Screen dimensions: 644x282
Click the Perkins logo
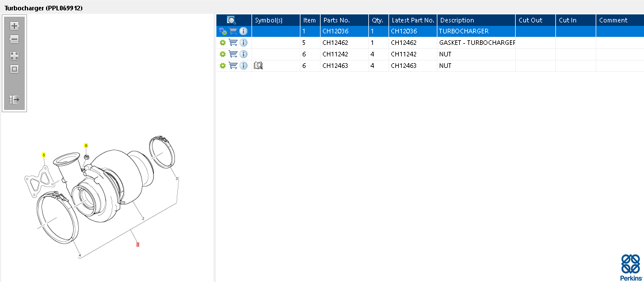(630, 267)
